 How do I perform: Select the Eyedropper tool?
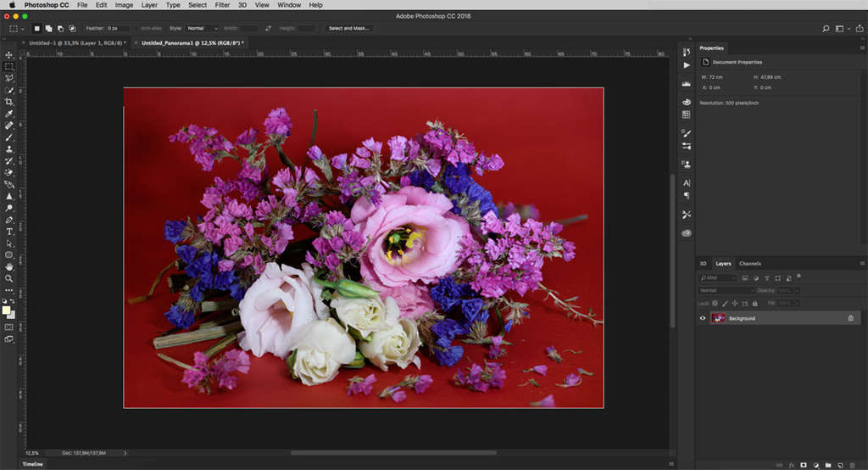[x=9, y=114]
